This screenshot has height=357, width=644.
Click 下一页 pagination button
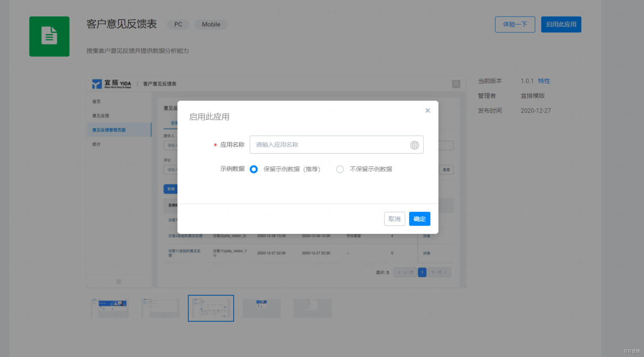tap(439, 272)
